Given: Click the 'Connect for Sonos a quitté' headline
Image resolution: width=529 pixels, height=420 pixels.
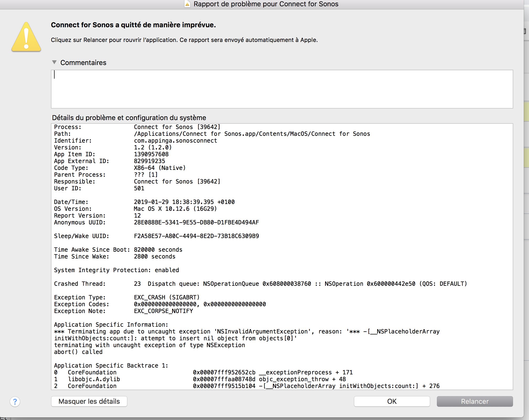Looking at the screenshot, I should (133, 25).
